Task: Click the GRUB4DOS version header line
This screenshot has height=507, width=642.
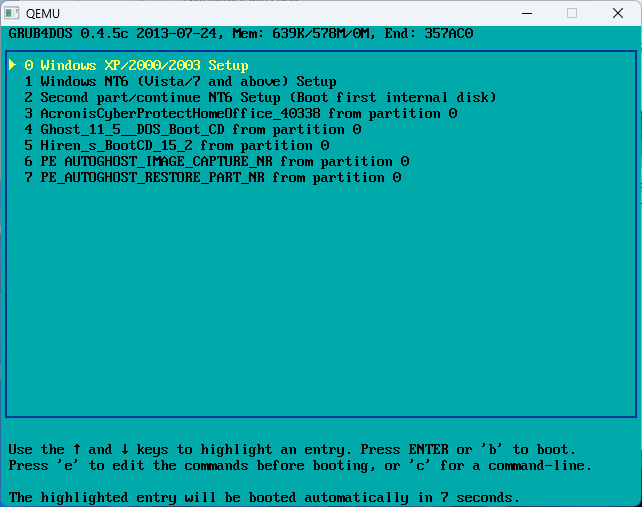Action: pos(241,34)
